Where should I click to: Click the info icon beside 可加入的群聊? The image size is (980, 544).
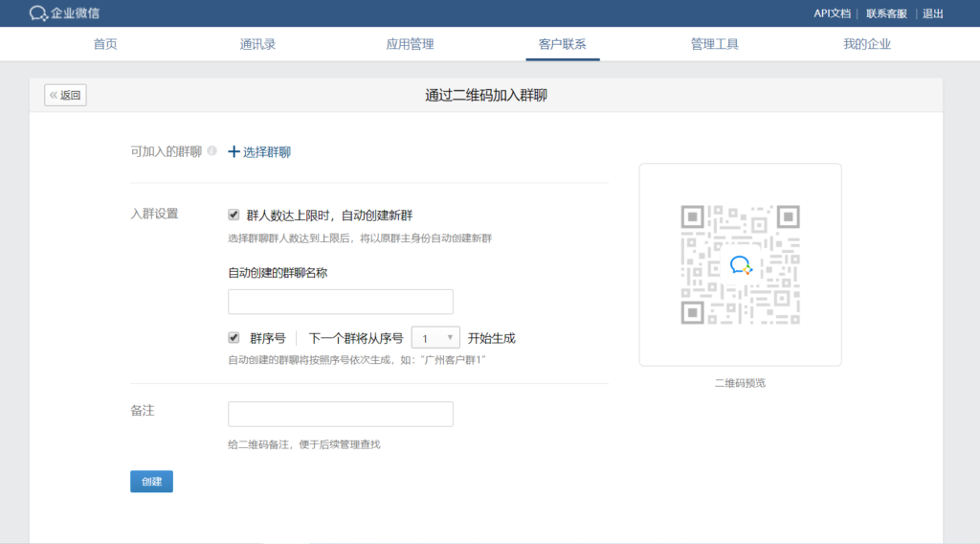pos(212,150)
